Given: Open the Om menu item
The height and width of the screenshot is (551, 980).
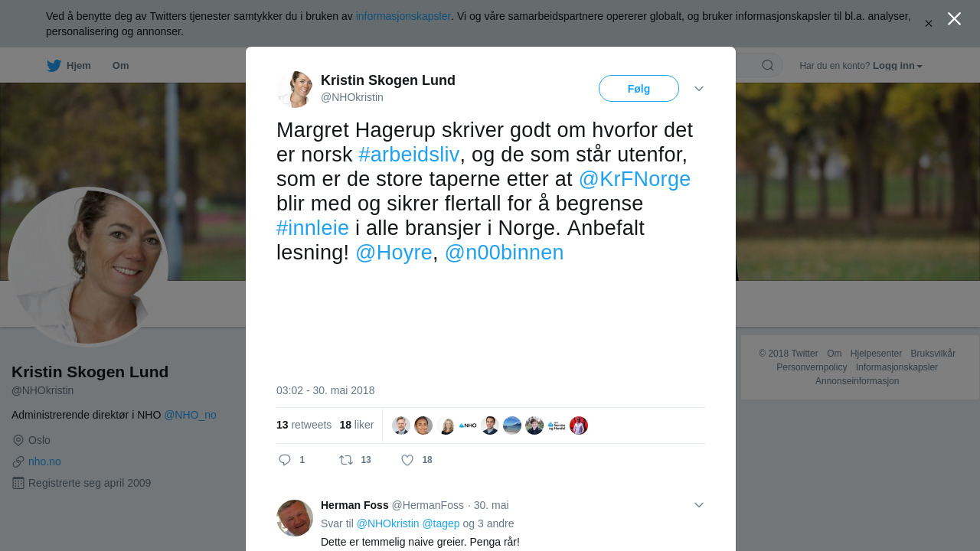Looking at the screenshot, I should [x=120, y=66].
